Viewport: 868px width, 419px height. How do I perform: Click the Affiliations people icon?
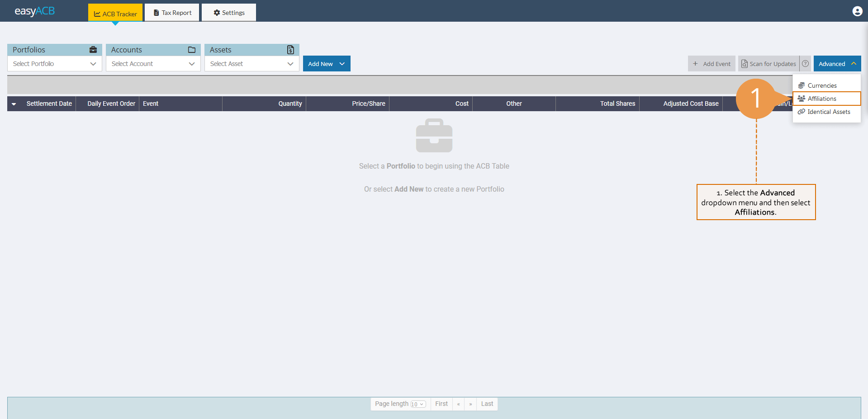(801, 98)
